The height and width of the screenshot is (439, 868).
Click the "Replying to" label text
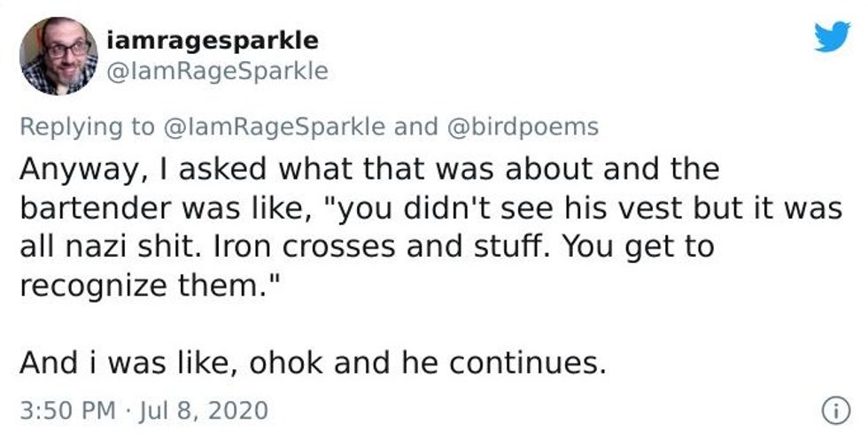click(85, 127)
